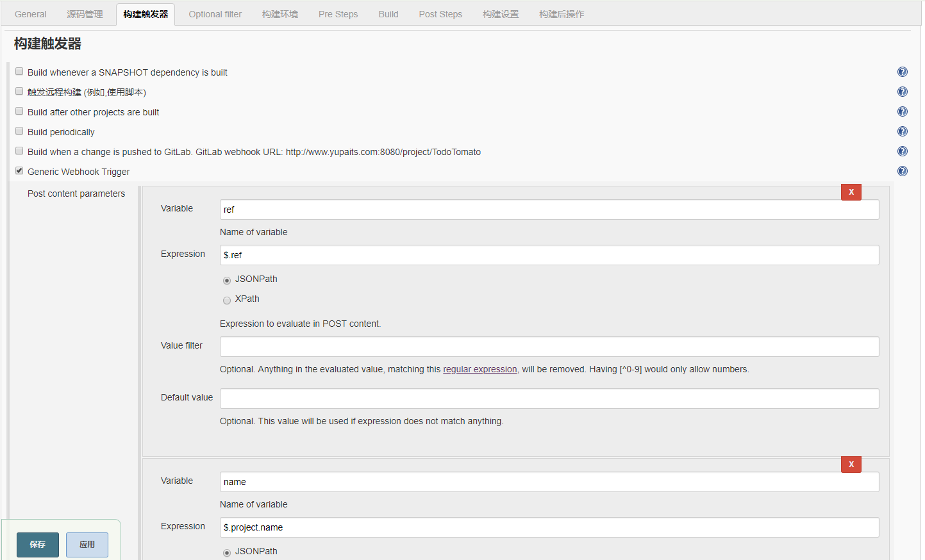Screen dimensions: 925x560
Task: Switch to the Pre Steps tab
Action: 338,14
